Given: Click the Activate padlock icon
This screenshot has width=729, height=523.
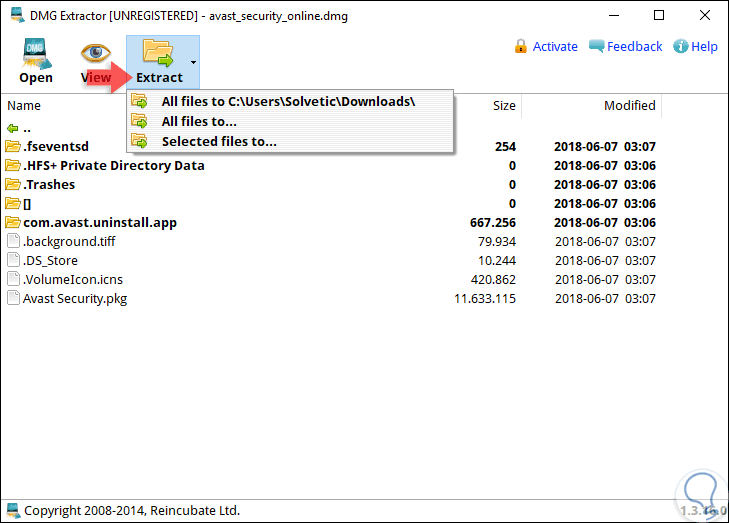Looking at the screenshot, I should pyautogui.click(x=521, y=46).
